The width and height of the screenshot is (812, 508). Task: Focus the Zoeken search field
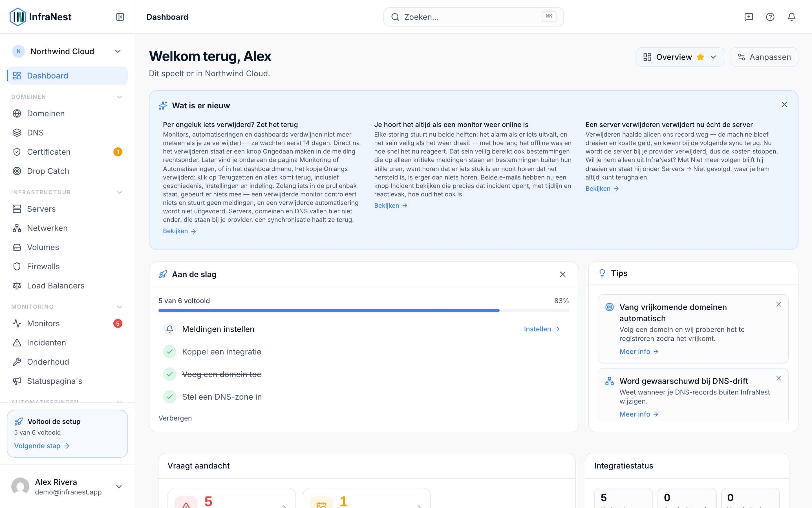[473, 17]
